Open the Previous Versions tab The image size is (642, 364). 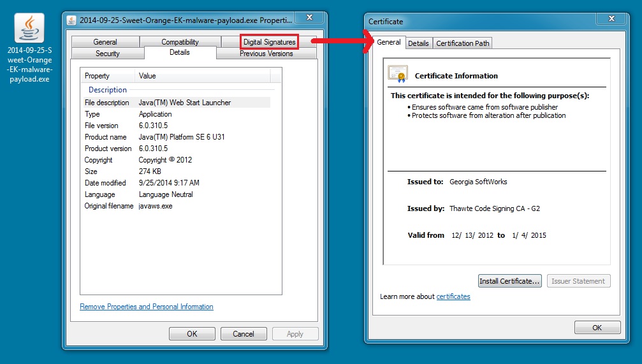tap(266, 54)
